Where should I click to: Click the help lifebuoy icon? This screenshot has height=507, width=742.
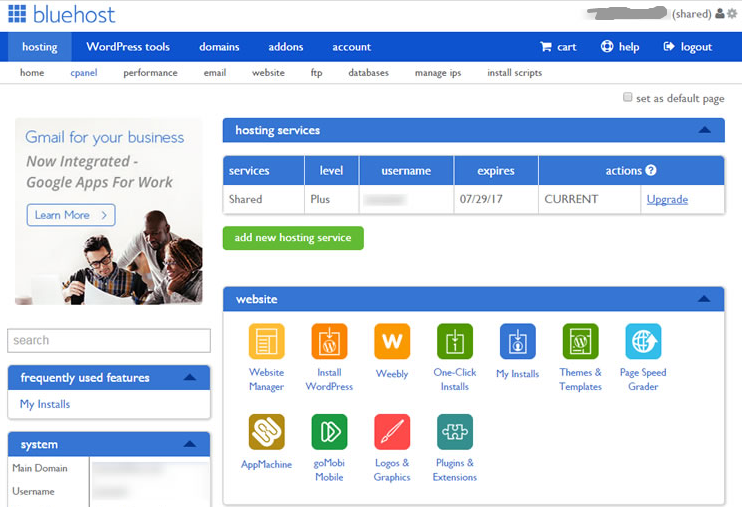click(x=607, y=46)
